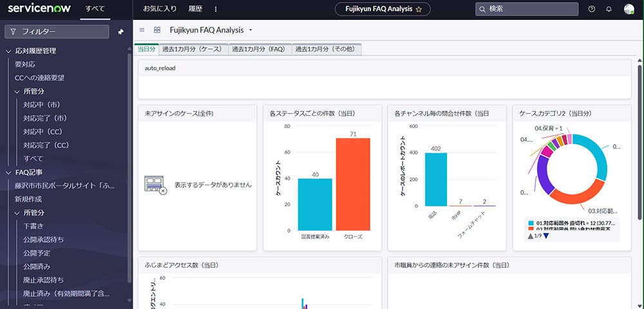Screen dimensions: 644x309
Task: Click the no-data icon in 未アサインのケース widget
Action: click(x=156, y=185)
